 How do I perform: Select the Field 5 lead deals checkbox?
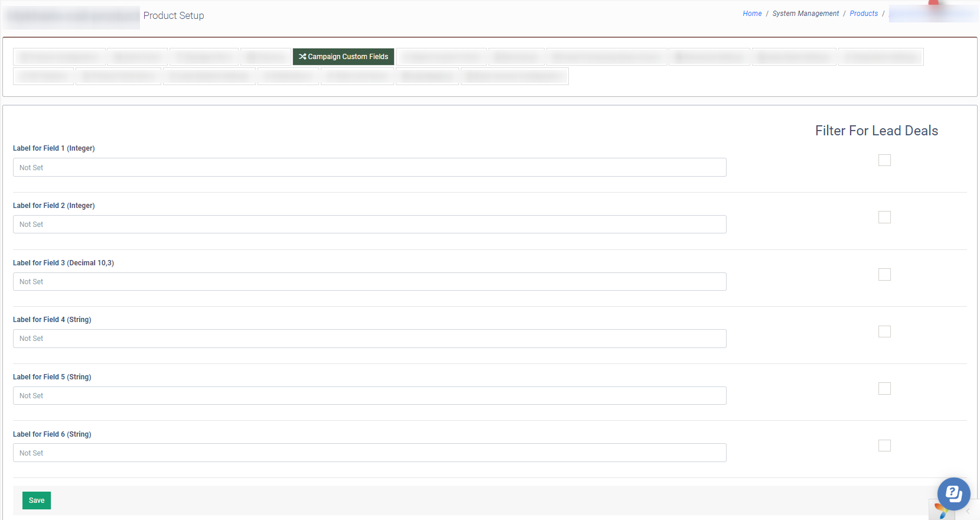pos(884,389)
